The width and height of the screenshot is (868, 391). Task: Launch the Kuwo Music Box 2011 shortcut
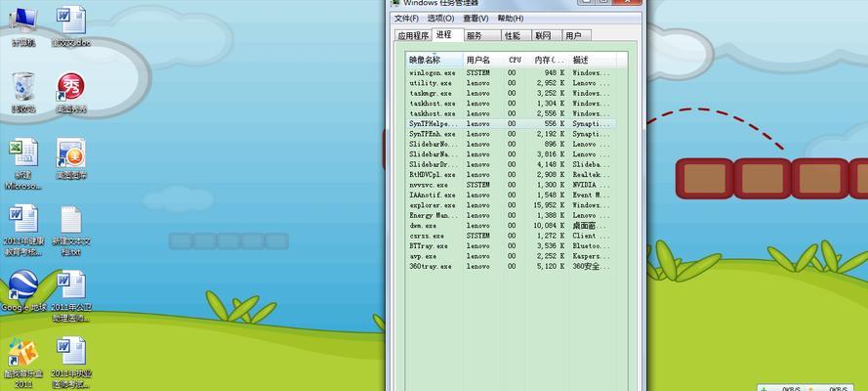(23, 364)
